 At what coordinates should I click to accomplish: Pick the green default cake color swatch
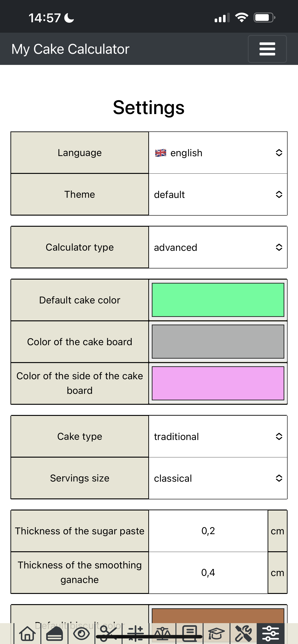[x=218, y=300]
